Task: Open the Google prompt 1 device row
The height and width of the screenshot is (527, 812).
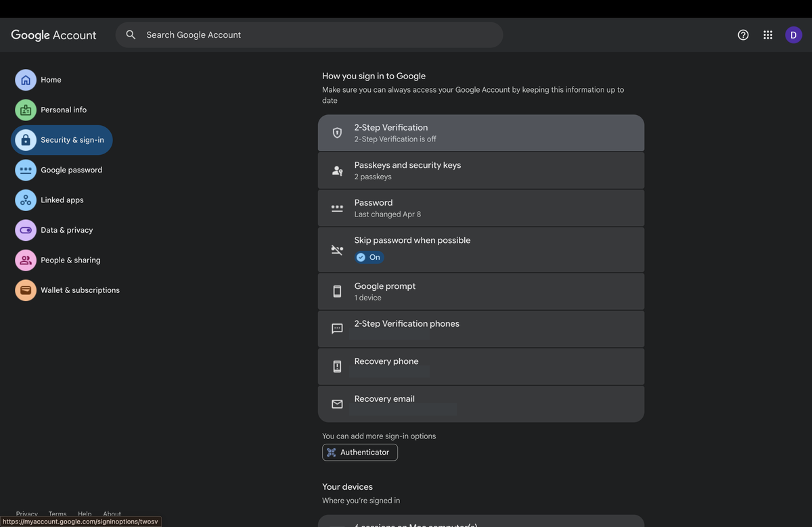Action: 481,292
